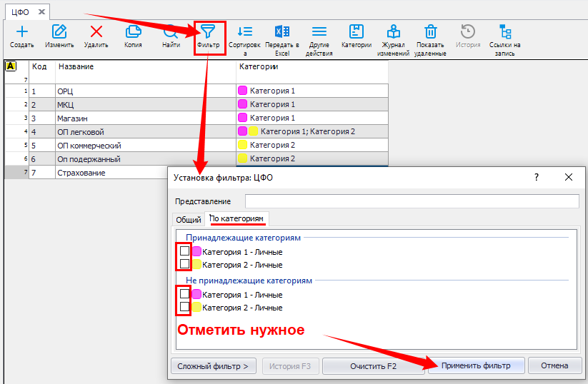Viewport: 588px width, 384px height.
Task: Check Категория 2 under Не принадлежащие категориям
Action: (x=184, y=307)
